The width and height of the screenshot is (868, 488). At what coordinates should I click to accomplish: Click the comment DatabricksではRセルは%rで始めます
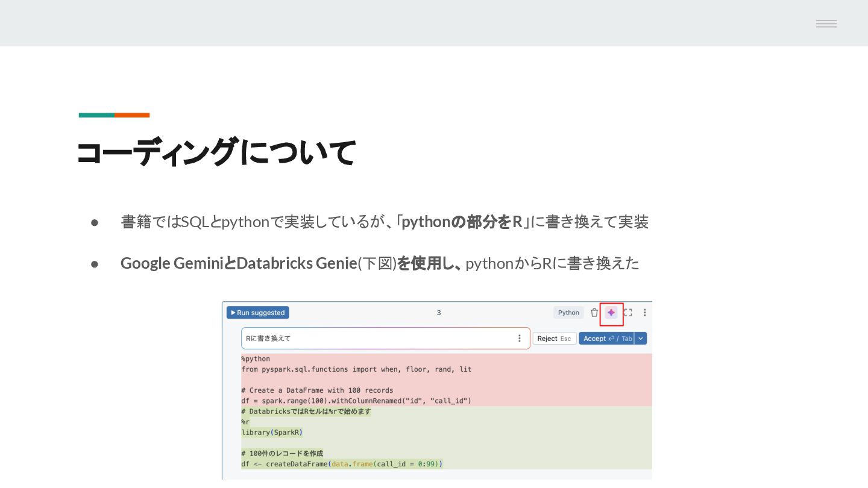(x=306, y=411)
